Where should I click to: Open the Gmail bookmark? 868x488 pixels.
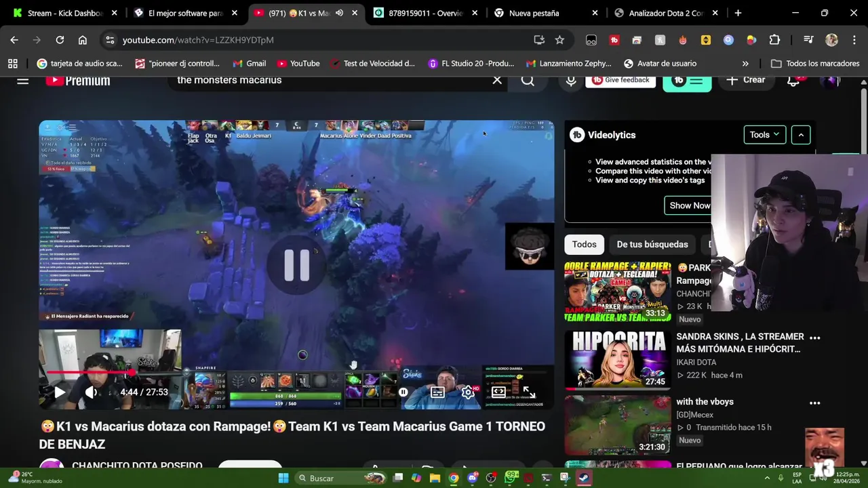[249, 64]
